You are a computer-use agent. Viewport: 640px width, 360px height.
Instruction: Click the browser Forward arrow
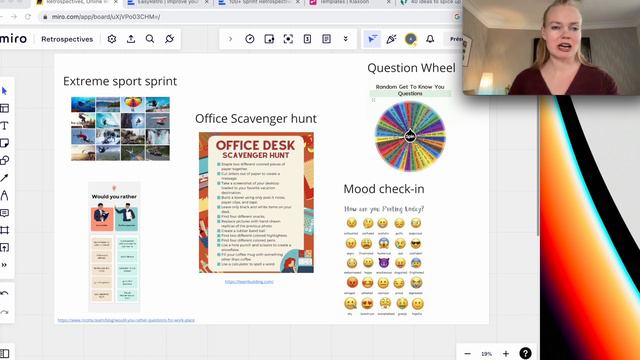point(14,17)
